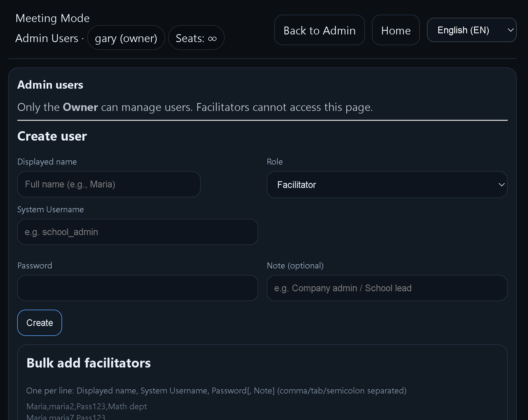Click into the System Username field
528x420 pixels.
pos(137,232)
